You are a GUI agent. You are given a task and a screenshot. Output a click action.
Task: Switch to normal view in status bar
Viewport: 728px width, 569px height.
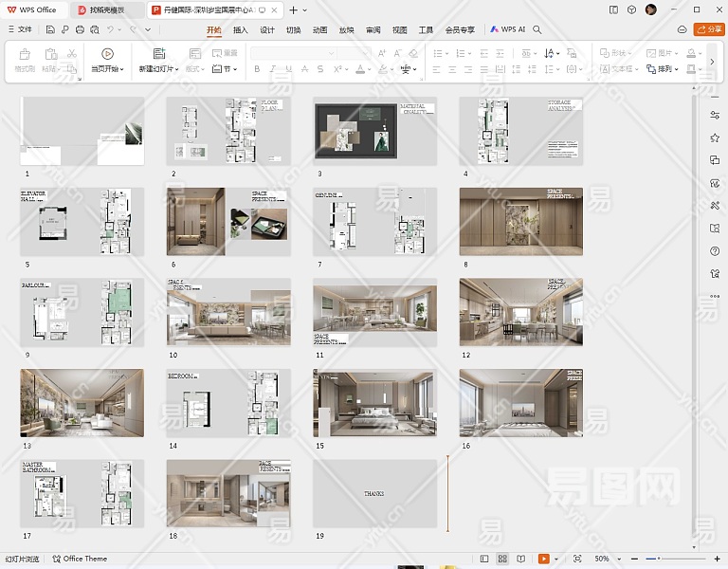tap(485, 559)
